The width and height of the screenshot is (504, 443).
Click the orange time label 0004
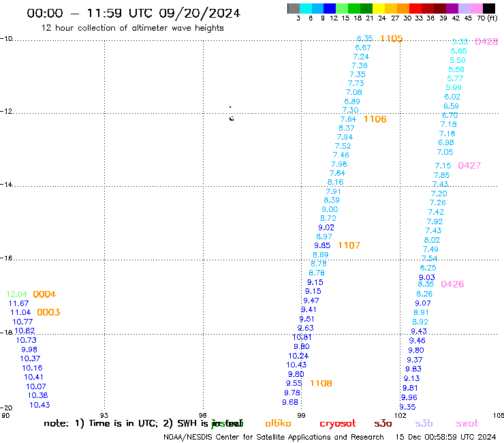44,294
